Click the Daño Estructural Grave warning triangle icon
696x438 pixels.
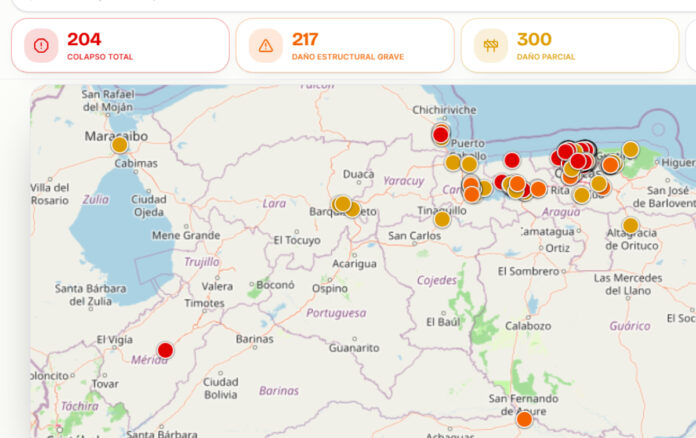(x=266, y=45)
